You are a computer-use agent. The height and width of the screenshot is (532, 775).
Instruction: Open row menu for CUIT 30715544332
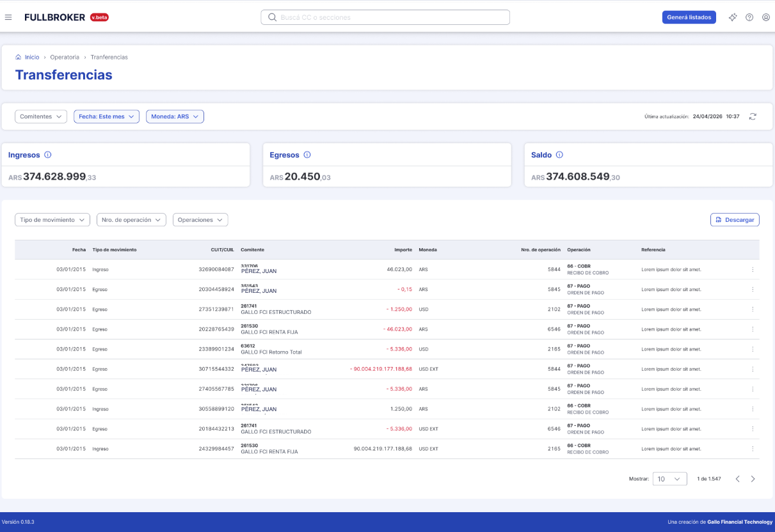(753, 369)
